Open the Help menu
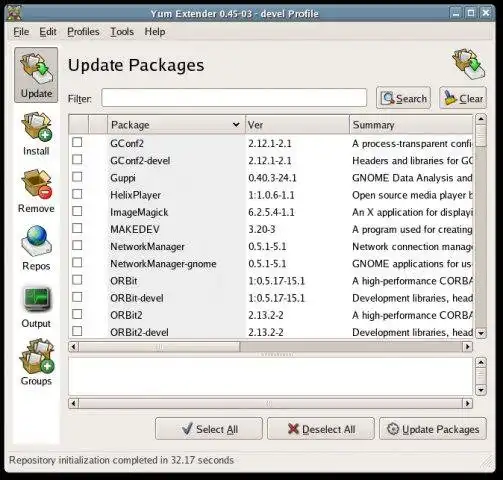Viewport: 503px width, 480px height. point(155,32)
